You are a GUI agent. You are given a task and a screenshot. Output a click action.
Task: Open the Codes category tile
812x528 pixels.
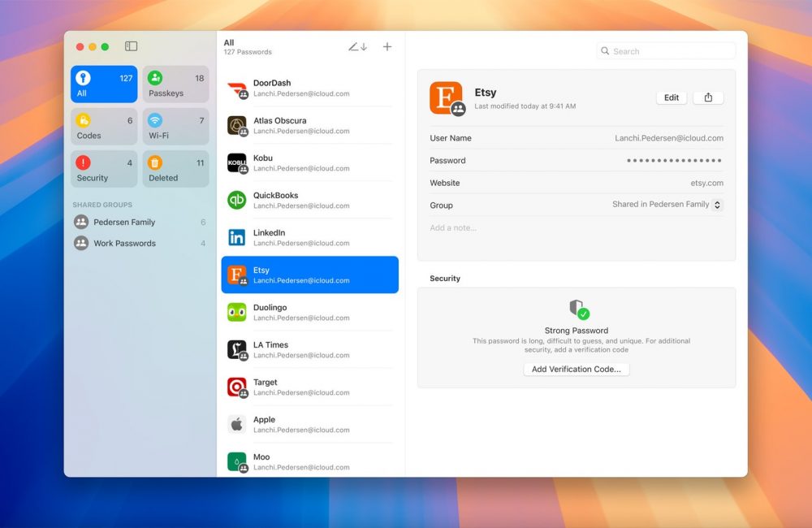coord(104,127)
